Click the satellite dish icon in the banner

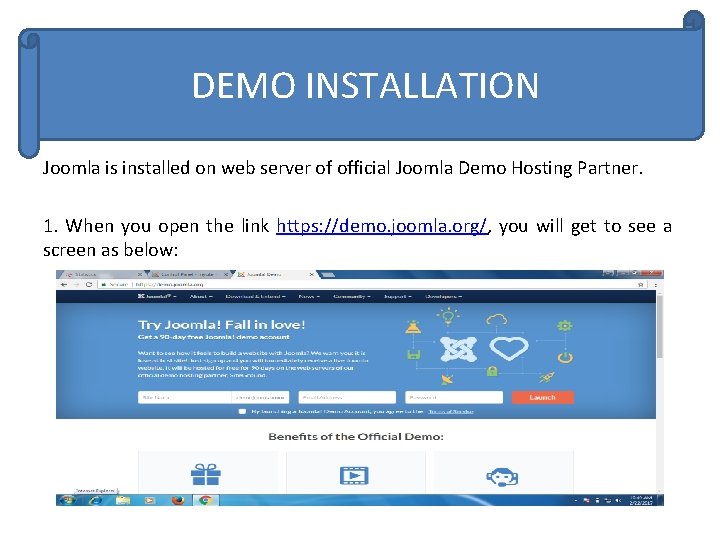[x=447, y=380]
